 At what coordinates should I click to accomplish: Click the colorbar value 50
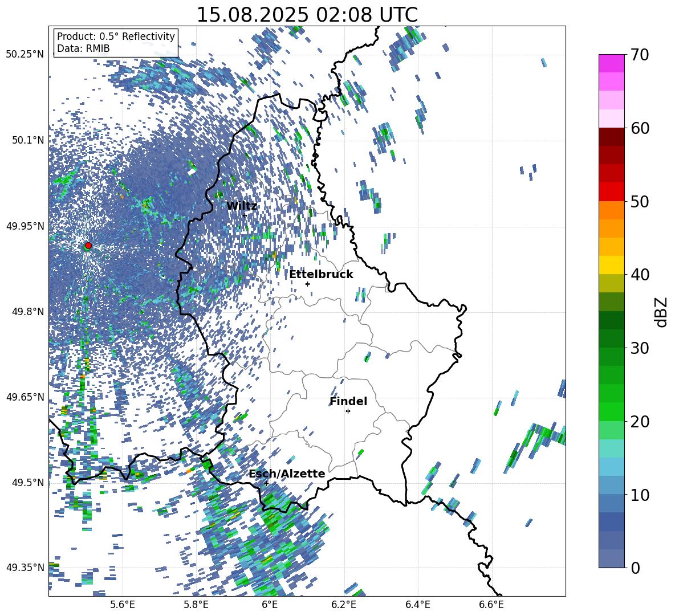tap(640, 201)
